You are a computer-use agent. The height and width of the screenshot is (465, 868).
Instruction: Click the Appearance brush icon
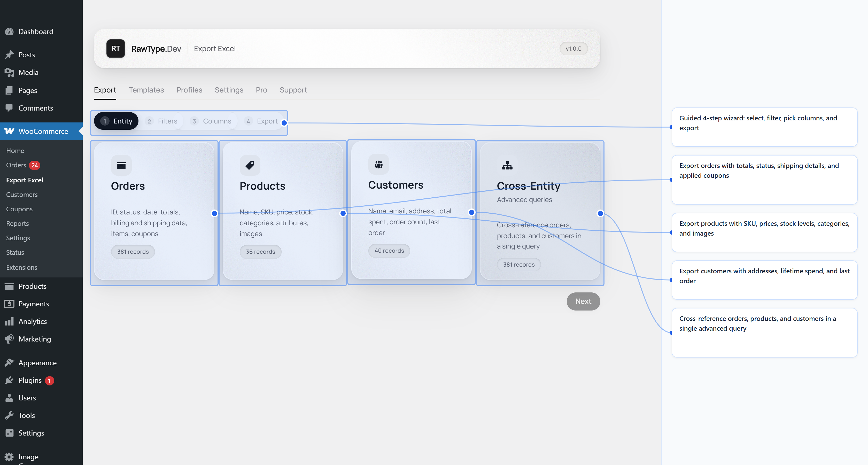(10, 362)
